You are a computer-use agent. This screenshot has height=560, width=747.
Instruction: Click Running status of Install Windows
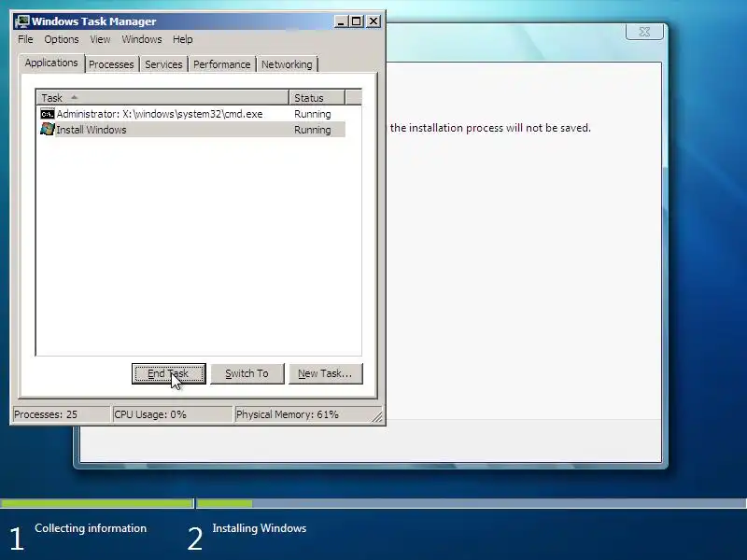[313, 130]
